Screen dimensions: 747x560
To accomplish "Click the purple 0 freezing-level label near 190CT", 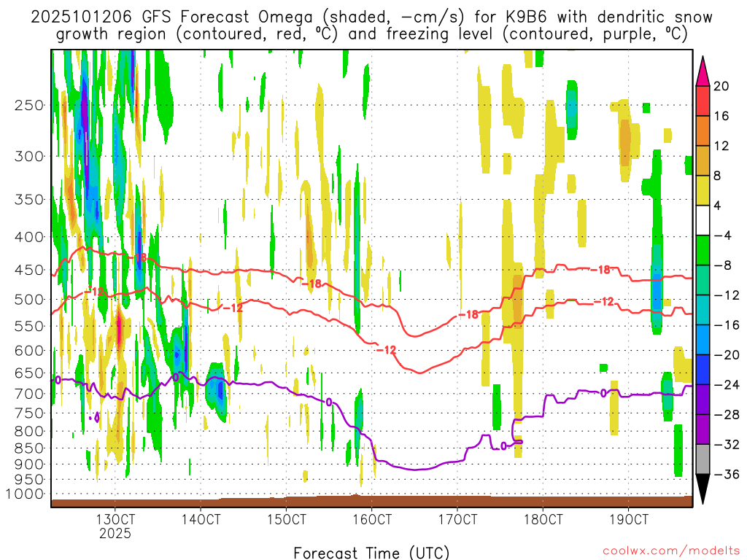I will point(603,393).
